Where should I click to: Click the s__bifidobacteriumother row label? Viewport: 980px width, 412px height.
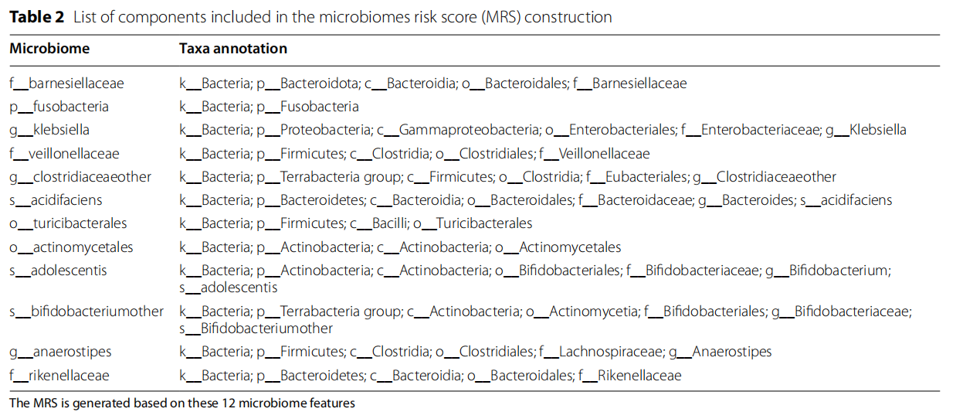(86, 312)
